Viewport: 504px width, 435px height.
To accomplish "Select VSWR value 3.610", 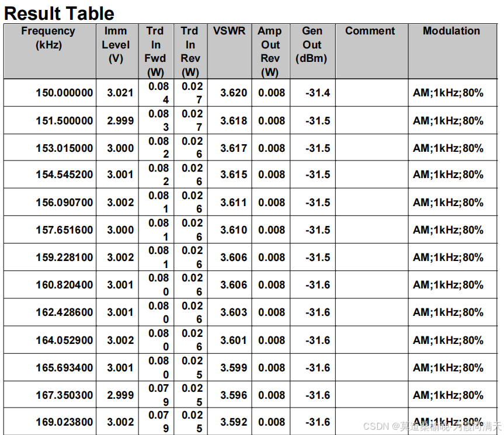I will tap(234, 230).
